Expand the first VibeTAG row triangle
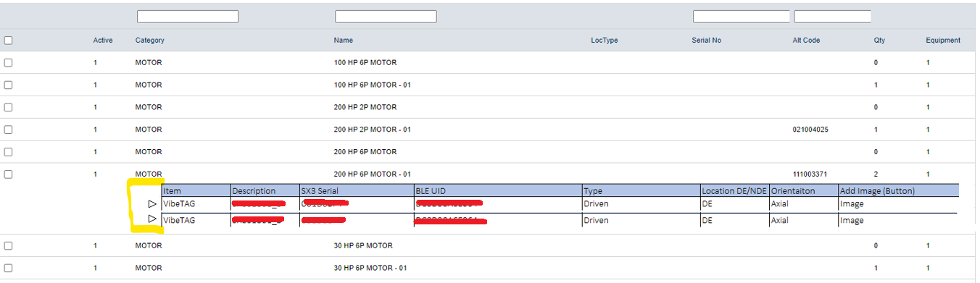 [x=152, y=204]
